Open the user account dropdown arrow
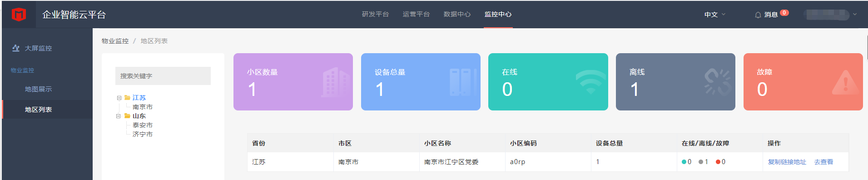 [x=855, y=15]
